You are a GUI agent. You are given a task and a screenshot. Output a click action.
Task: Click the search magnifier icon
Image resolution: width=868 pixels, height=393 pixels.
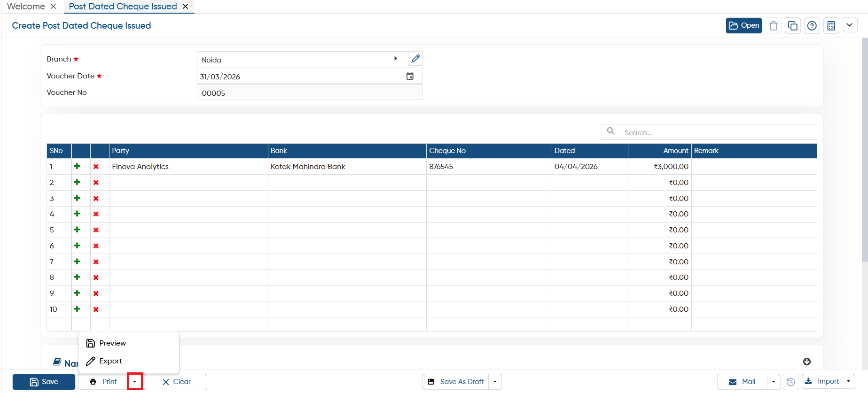pos(610,131)
